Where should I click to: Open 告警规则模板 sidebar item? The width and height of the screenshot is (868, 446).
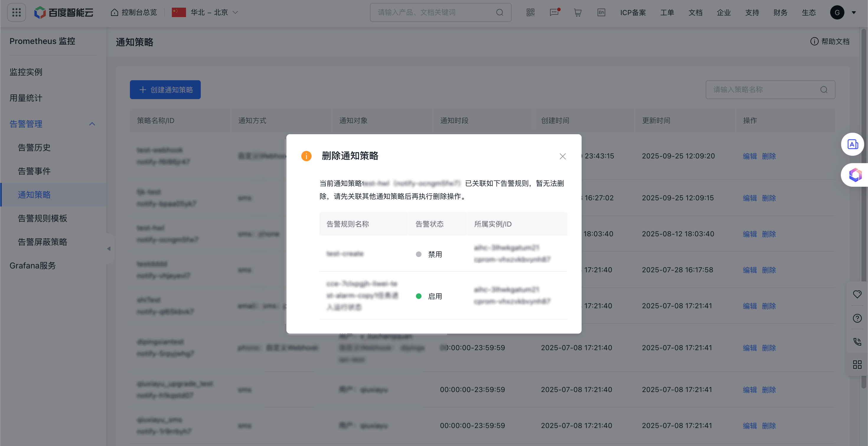43,218
